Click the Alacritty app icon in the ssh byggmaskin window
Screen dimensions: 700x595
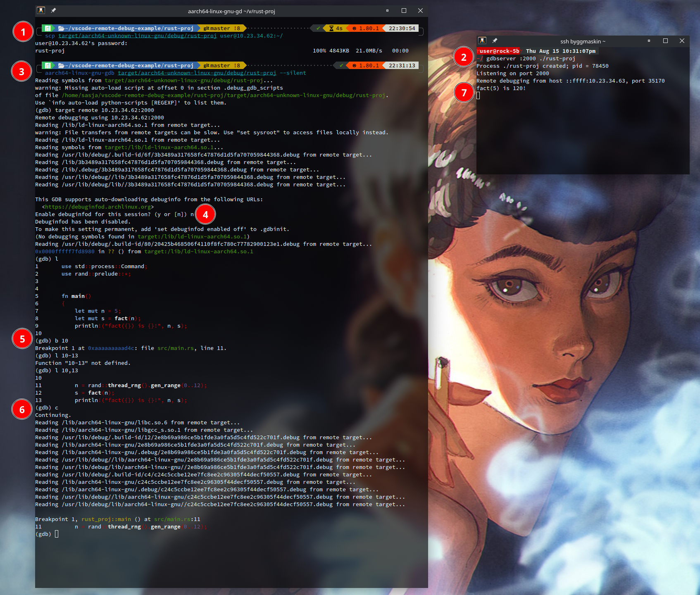(482, 40)
